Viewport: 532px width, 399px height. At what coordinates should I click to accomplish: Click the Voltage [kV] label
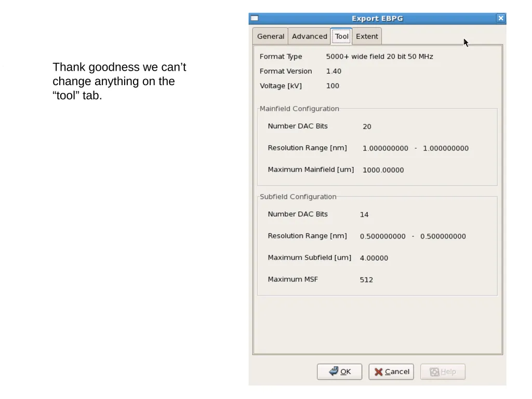click(281, 86)
